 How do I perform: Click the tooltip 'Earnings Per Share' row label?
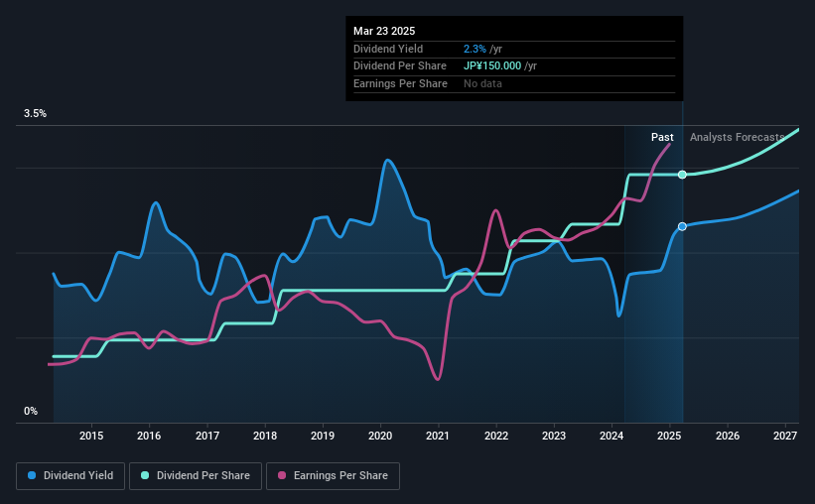click(x=400, y=83)
